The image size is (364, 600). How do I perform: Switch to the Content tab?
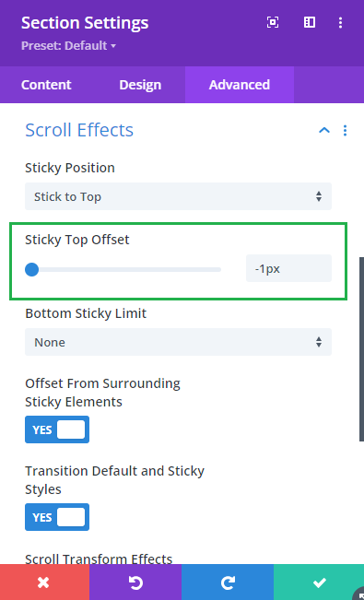(x=46, y=85)
